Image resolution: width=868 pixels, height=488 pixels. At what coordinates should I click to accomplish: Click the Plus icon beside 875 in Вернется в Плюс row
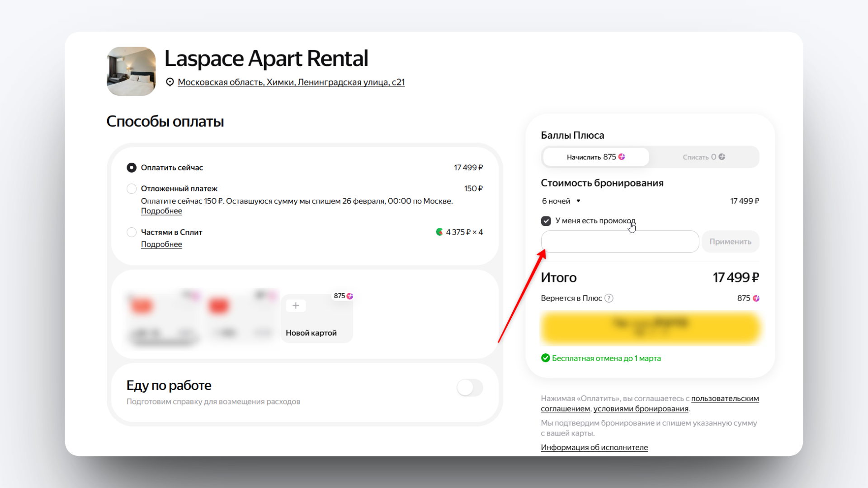(756, 298)
